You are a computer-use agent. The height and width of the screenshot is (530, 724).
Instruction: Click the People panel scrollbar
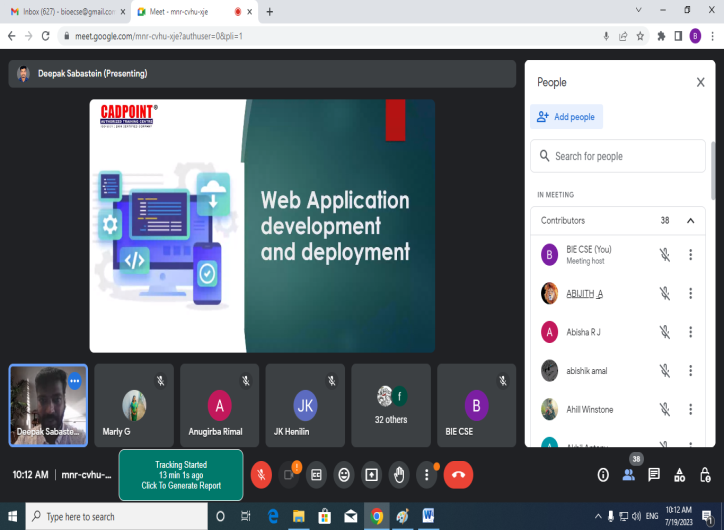(x=712, y=171)
